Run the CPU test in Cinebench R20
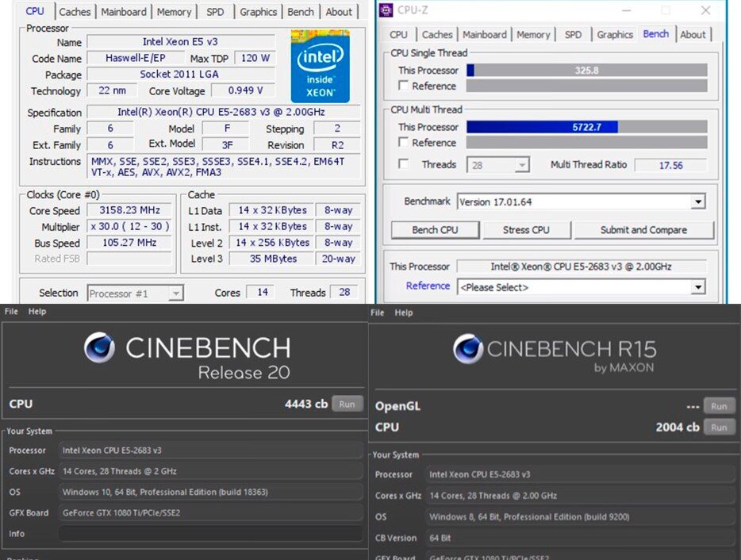This screenshot has width=741, height=560. (347, 404)
